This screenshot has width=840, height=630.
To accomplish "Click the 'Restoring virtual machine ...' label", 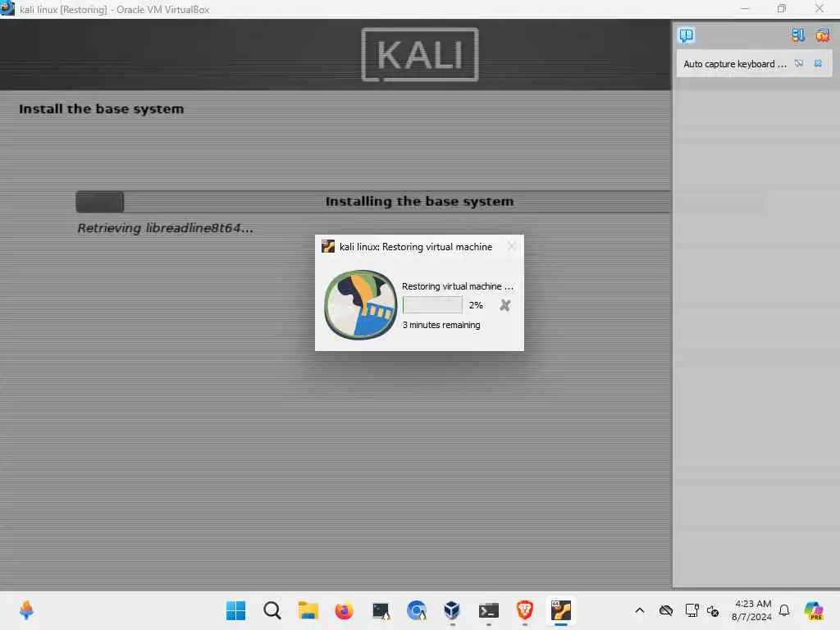I will click(458, 286).
